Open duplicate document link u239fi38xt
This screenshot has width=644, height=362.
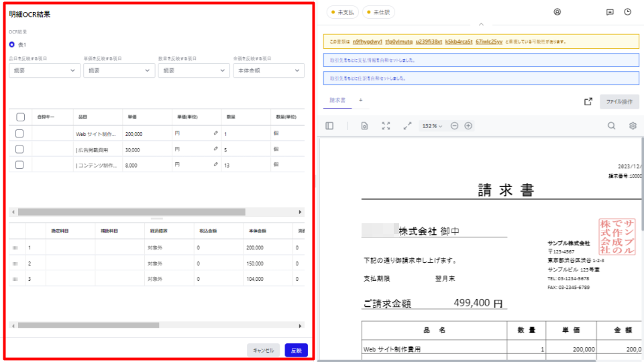429,42
